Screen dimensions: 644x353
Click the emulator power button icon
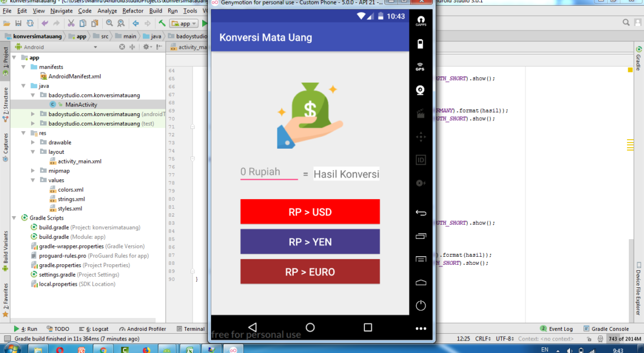(420, 305)
